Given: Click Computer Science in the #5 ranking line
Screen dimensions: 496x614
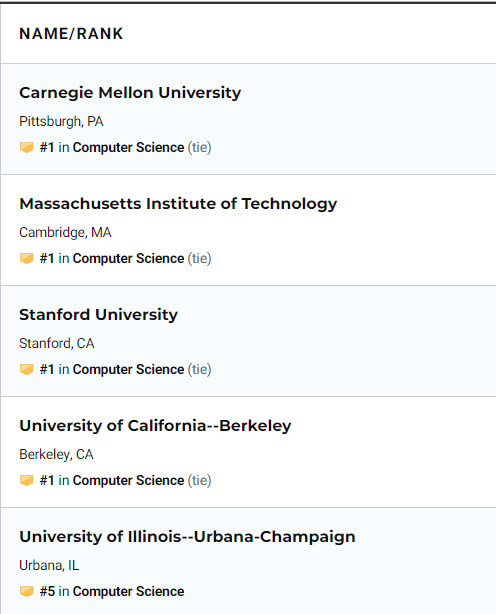Looking at the screenshot, I should [128, 591].
